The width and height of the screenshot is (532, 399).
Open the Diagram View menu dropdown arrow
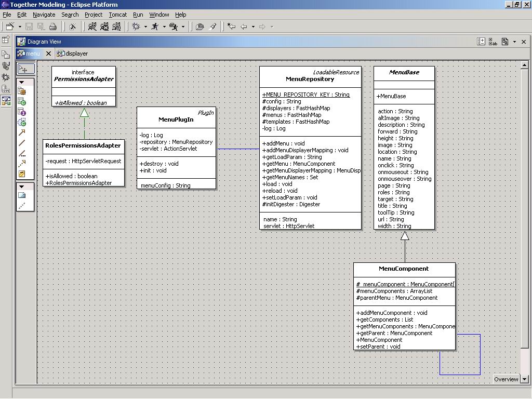(514, 42)
